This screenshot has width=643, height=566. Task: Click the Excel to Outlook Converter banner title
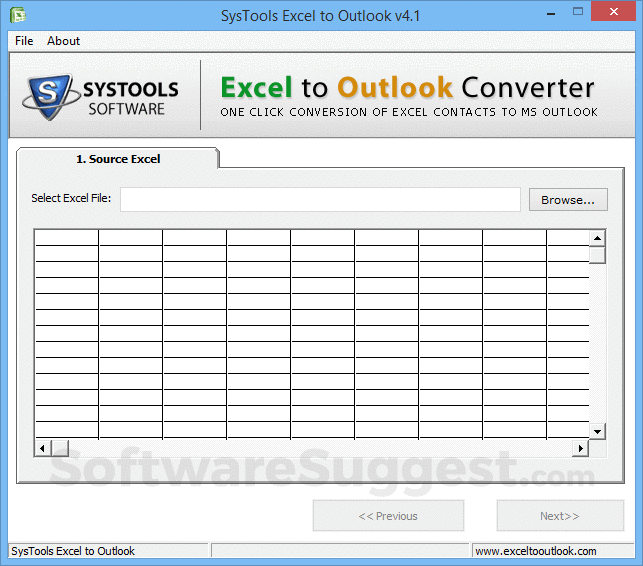point(408,87)
